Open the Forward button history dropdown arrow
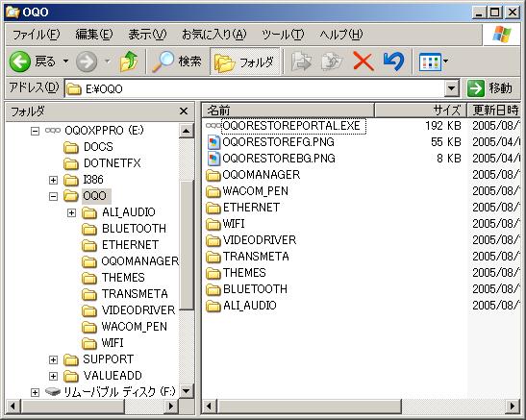 click(x=107, y=62)
